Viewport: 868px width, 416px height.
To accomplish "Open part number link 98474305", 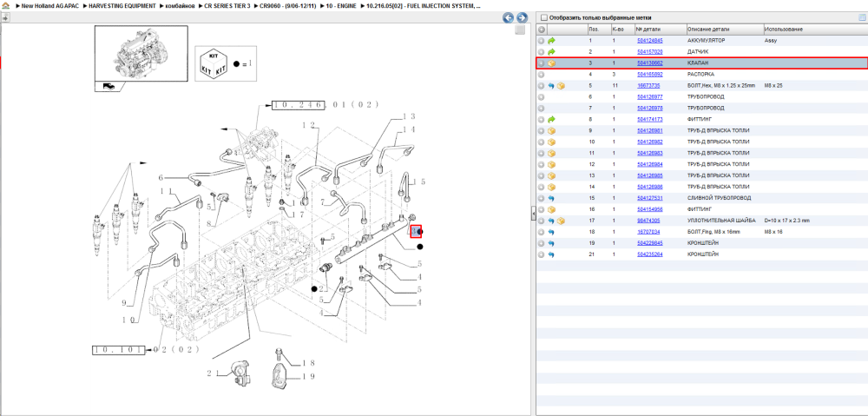I will (648, 221).
